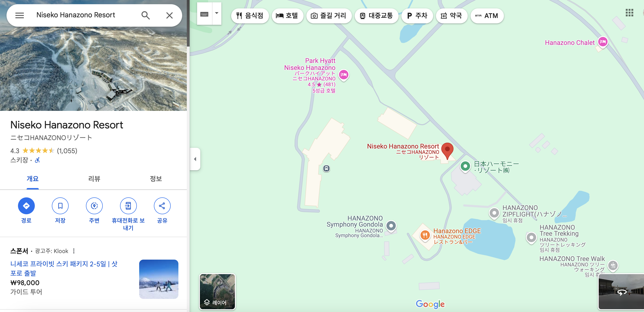This screenshot has width=644, height=312.
Task: Toggle the ATM filter chip
Action: (487, 16)
